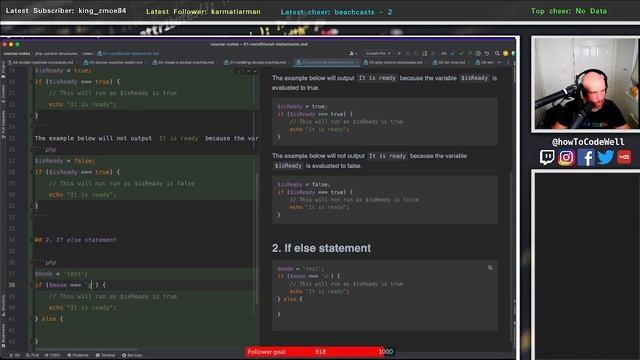Click php-control-structures in the breadcrumb path
Viewport: 640px width, 360px height.
tap(56, 53)
